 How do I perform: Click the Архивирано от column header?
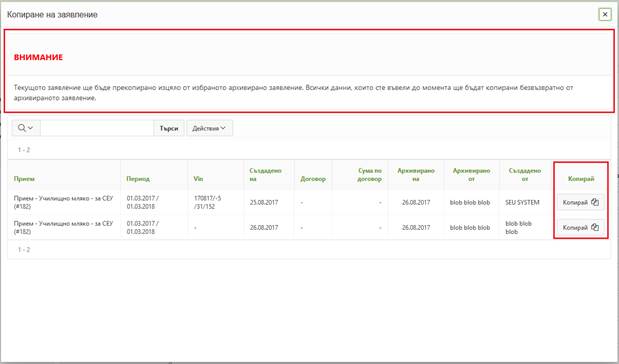(471, 174)
